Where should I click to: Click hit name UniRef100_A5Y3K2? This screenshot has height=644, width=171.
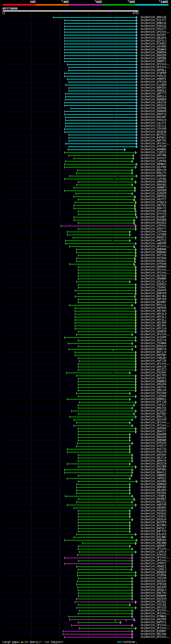point(153,602)
